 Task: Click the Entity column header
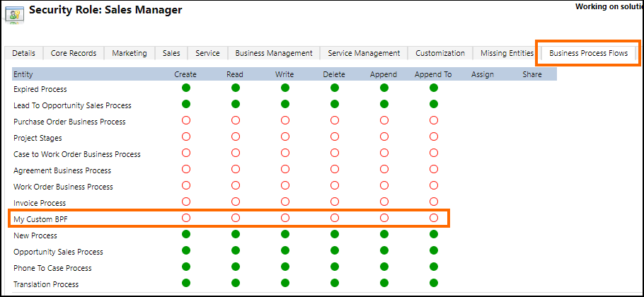[x=23, y=74]
